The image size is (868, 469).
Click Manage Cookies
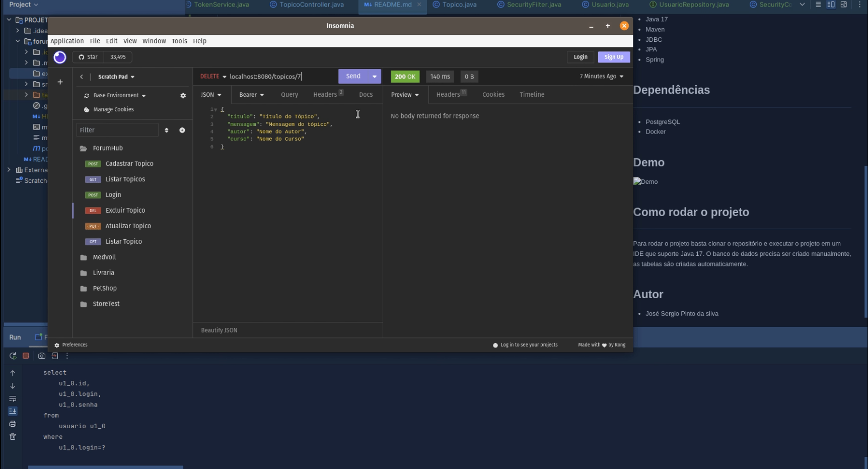[109, 109]
